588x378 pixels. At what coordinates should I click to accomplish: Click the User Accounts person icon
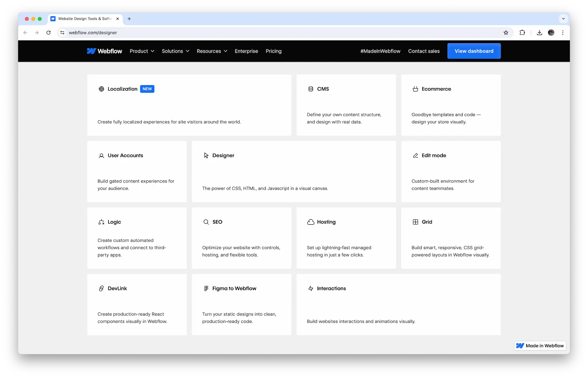point(101,155)
